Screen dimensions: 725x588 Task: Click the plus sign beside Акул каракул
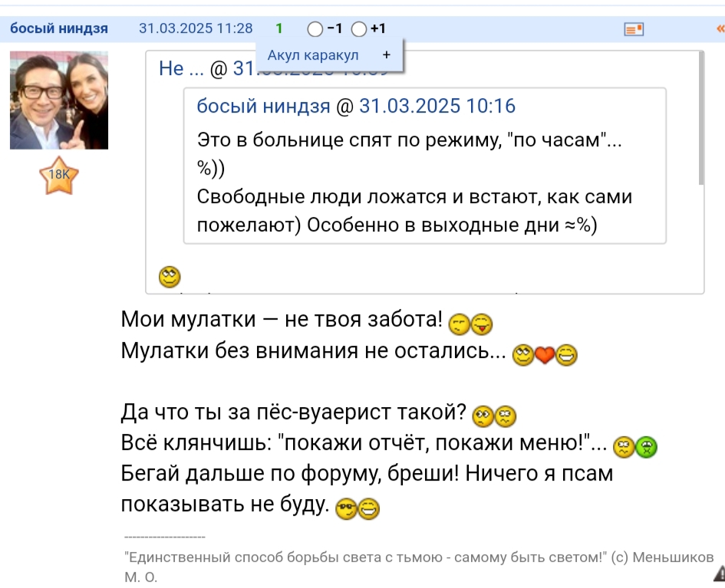tap(387, 55)
